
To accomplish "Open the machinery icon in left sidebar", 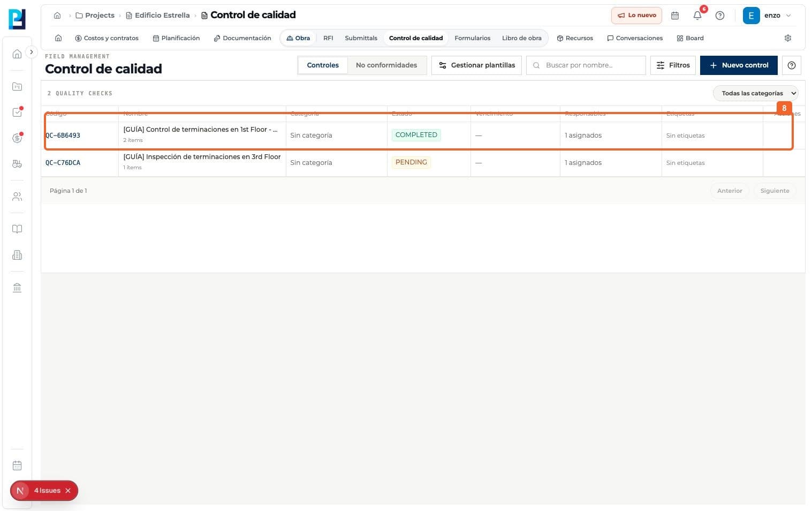I will 17,164.
